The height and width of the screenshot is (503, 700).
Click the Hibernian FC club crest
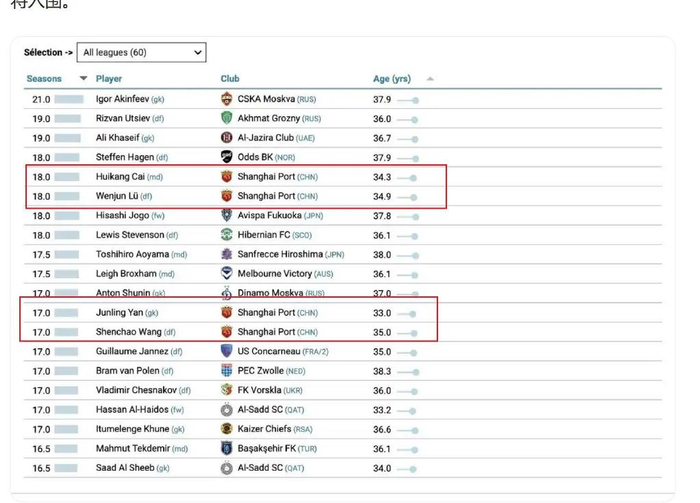227,235
